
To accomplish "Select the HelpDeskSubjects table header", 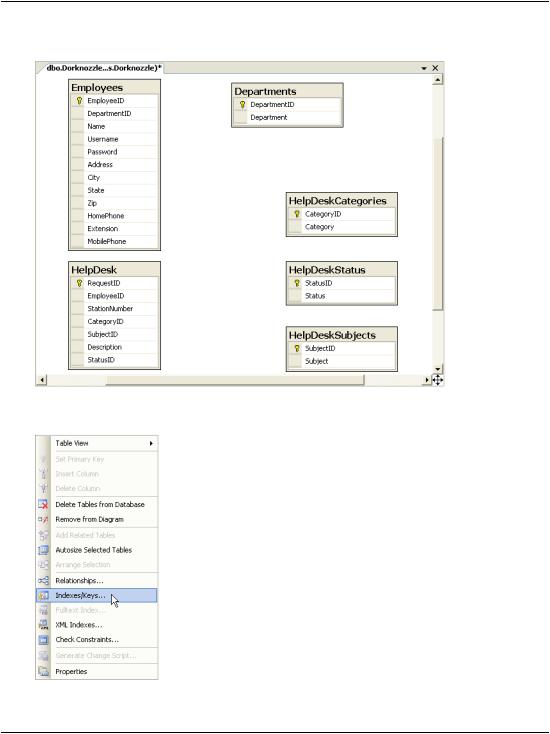I will [x=342, y=335].
